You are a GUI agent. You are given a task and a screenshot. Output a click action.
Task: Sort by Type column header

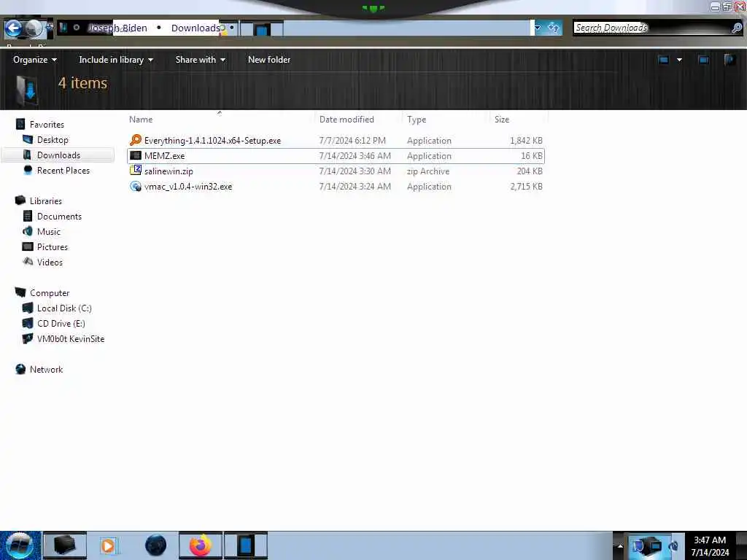(x=417, y=120)
